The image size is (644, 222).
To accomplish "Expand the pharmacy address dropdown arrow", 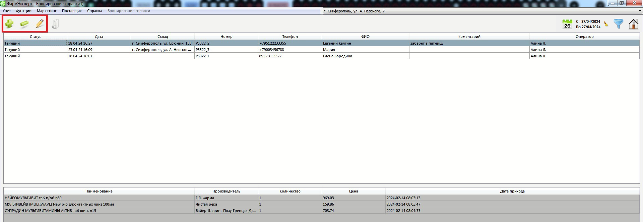I will (640, 11).
